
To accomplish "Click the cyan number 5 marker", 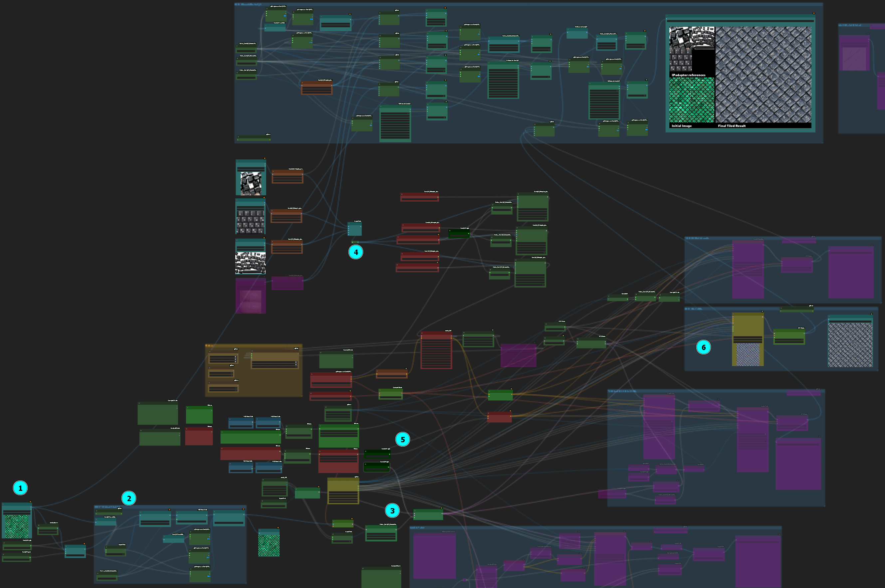I will point(402,440).
